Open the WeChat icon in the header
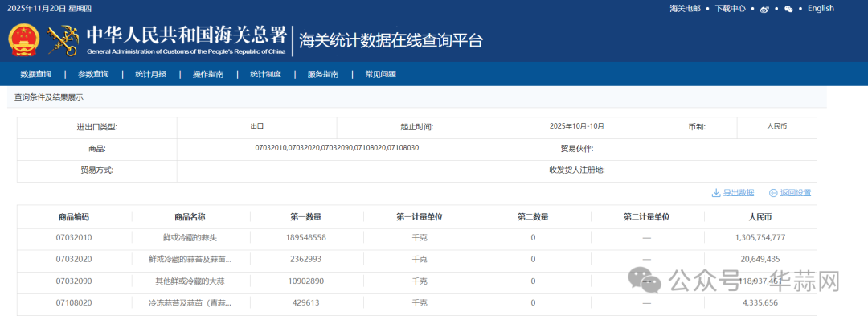This screenshot has width=868, height=316. [x=789, y=9]
